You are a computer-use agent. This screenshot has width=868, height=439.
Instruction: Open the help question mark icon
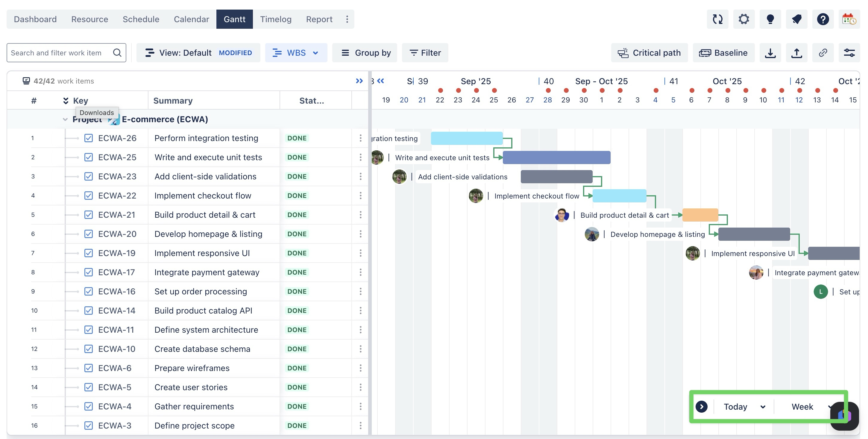click(823, 19)
